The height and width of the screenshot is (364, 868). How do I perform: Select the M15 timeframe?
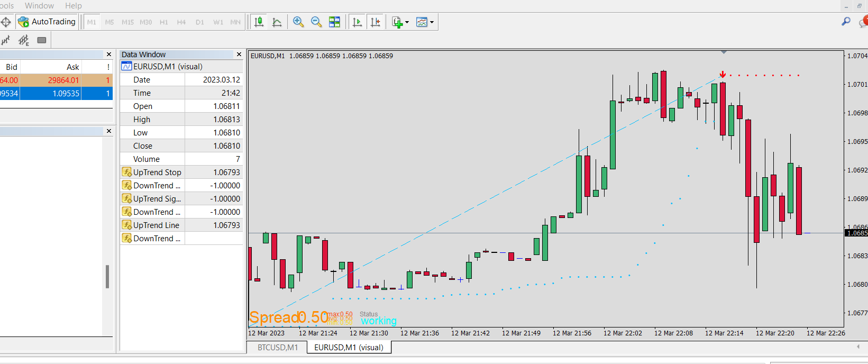pyautogui.click(x=127, y=22)
